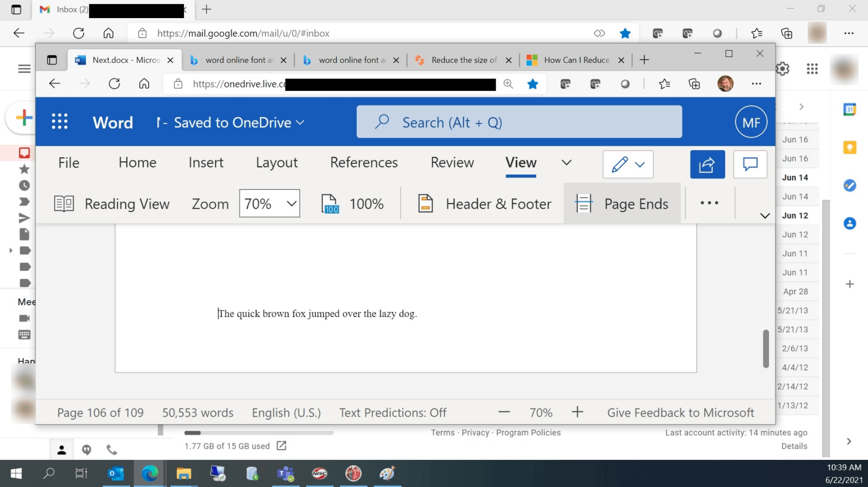This screenshot has width=868, height=487.
Task: Zoom in with status bar plus
Action: [x=577, y=412]
